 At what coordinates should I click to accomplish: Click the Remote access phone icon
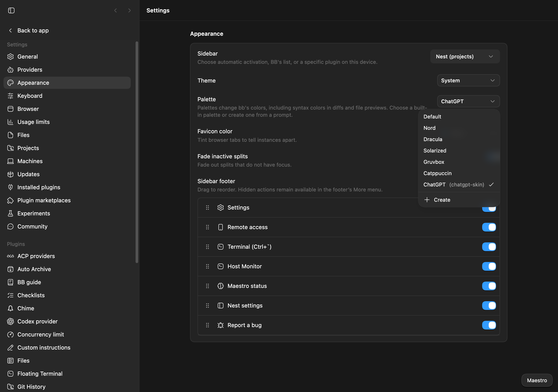(x=220, y=227)
